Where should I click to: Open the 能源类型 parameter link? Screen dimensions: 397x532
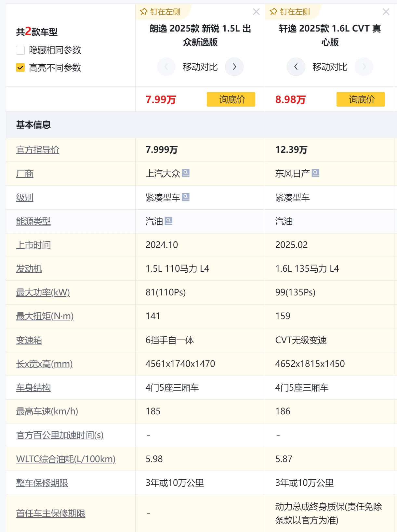(x=33, y=221)
